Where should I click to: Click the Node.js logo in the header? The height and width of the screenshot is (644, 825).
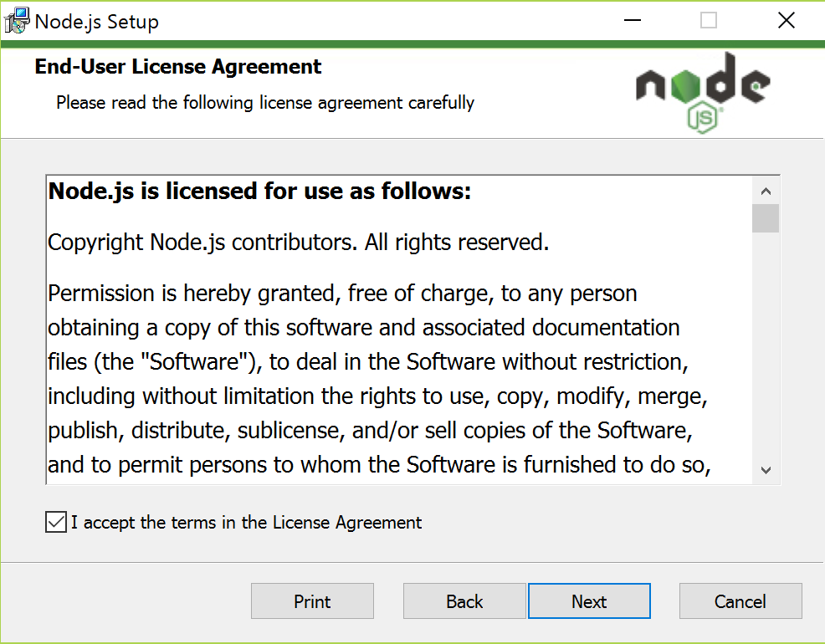tap(701, 84)
